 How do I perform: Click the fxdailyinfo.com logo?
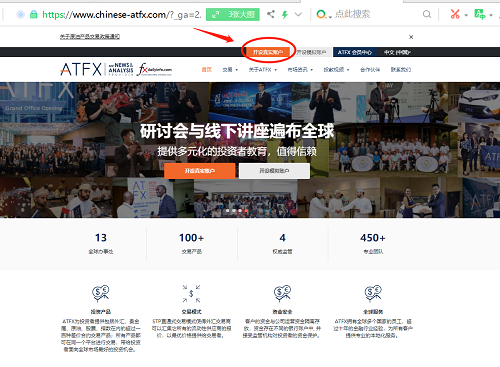coord(155,69)
